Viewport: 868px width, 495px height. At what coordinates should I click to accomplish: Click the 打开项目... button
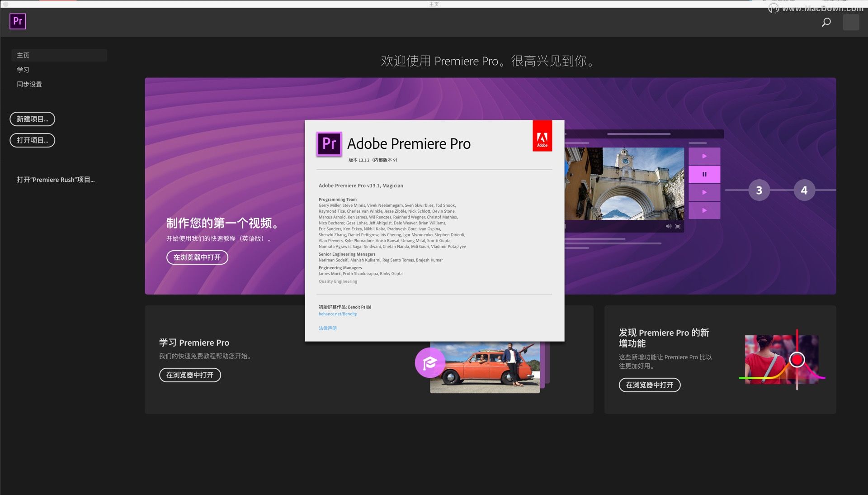(32, 140)
